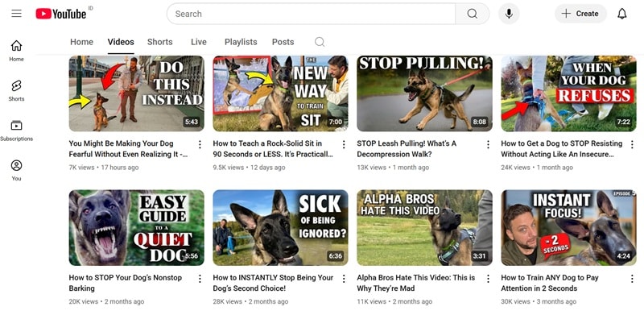Open options for Alpha Bros video

coord(488,279)
